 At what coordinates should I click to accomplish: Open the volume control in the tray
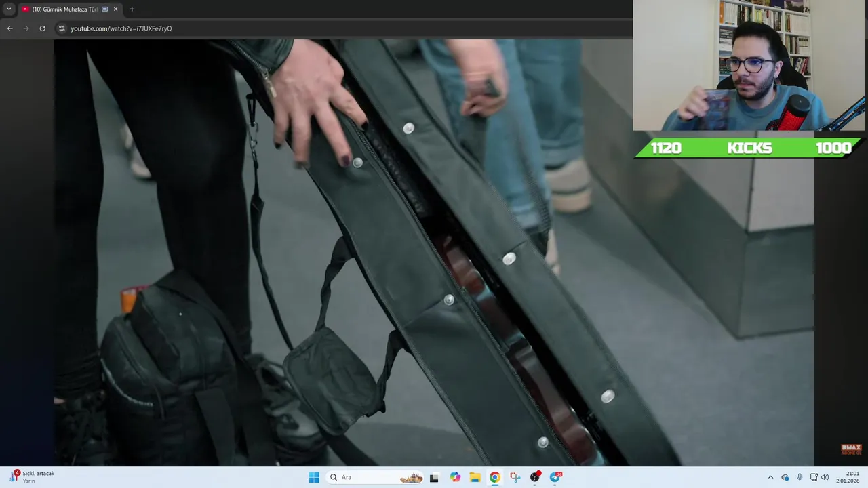tap(825, 477)
